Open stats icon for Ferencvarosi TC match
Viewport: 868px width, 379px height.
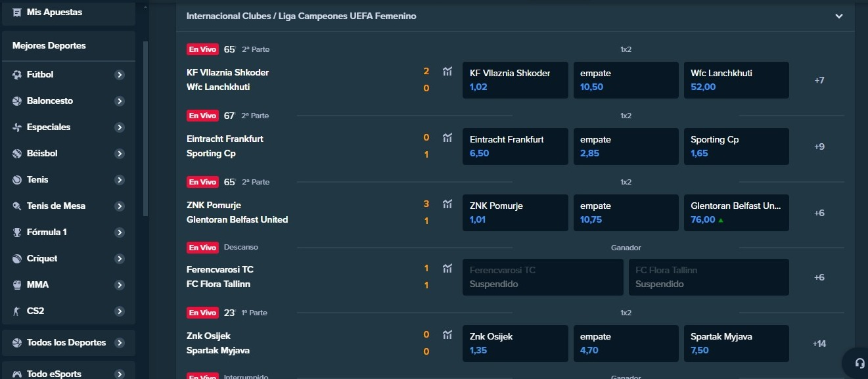click(x=447, y=269)
